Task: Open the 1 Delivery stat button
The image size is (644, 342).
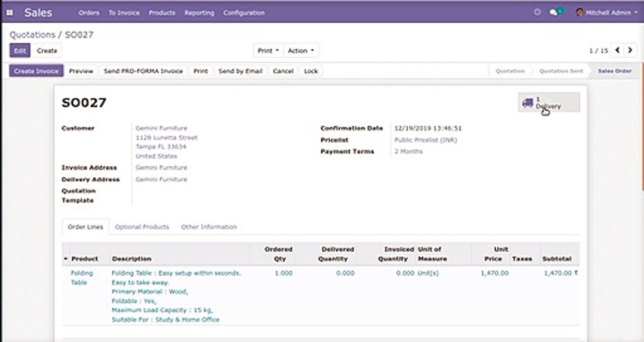Action: (x=549, y=102)
